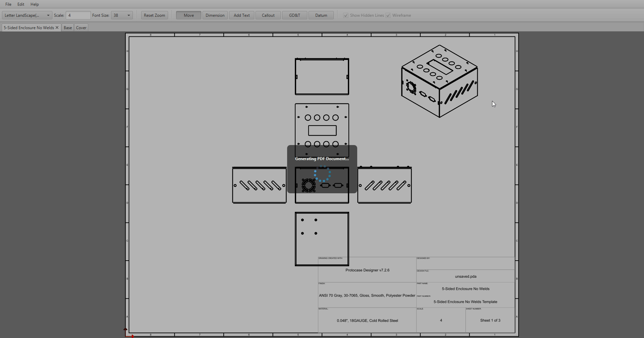Click the Scale input field
The height and width of the screenshot is (338, 644).
point(78,15)
